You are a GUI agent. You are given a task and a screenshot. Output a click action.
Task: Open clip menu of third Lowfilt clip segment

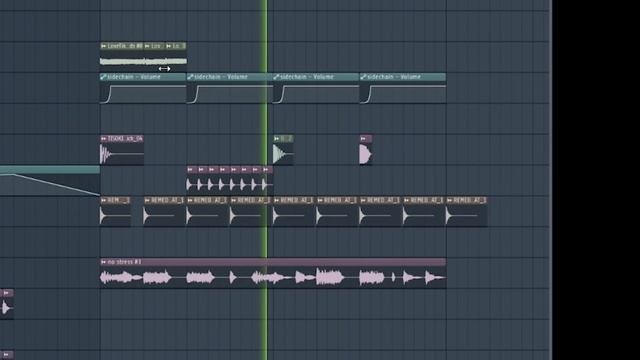169,46
